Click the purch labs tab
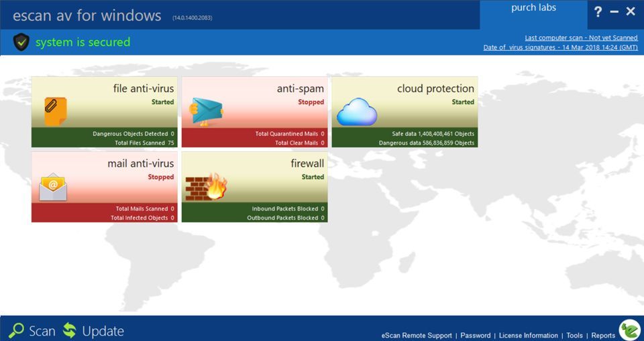644x341 pixels. click(533, 14)
